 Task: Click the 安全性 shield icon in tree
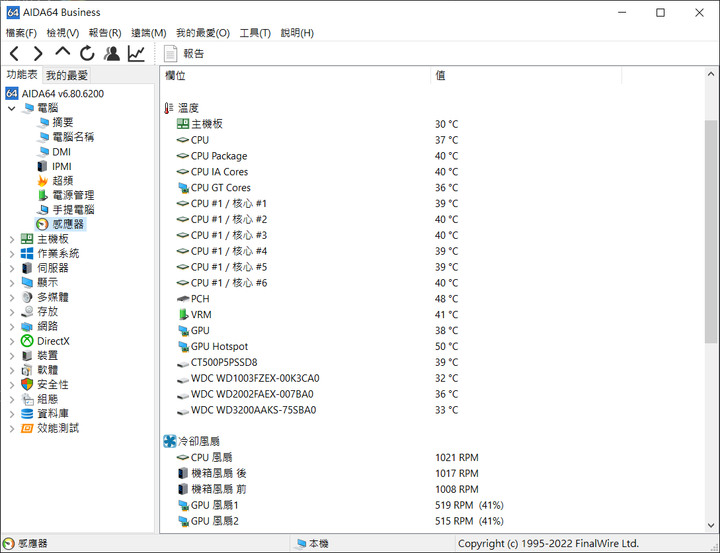(x=27, y=384)
